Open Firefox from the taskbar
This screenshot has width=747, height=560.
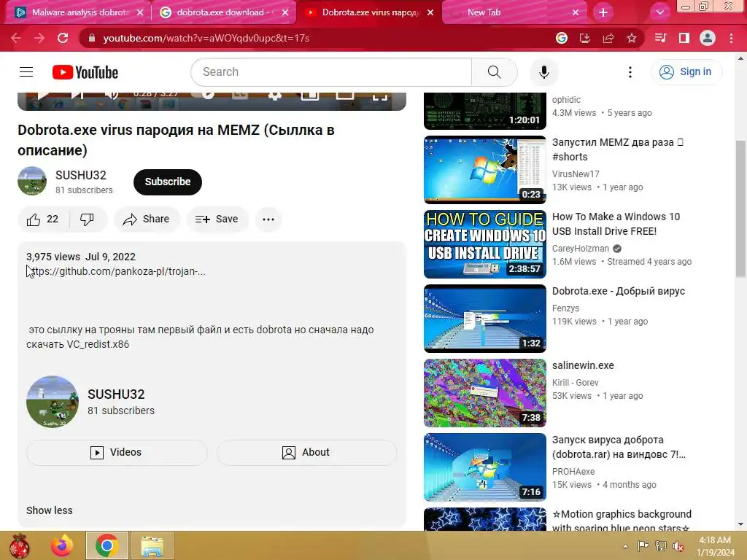[62, 545]
